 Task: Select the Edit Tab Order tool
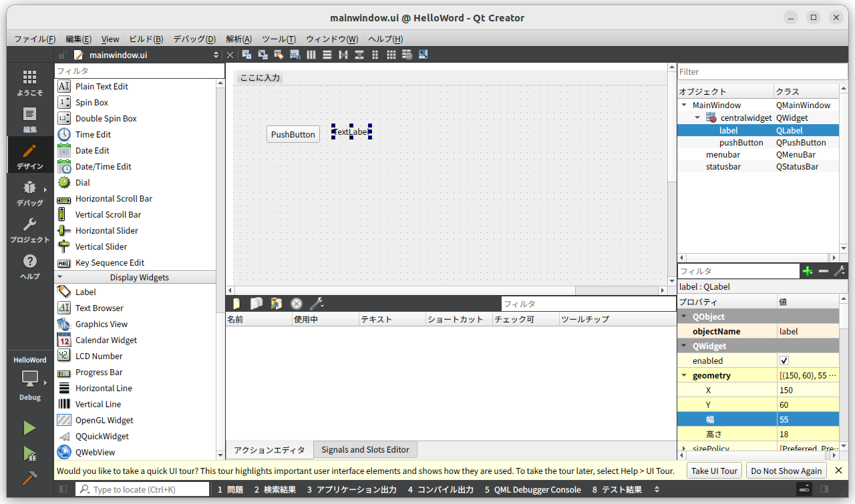(295, 54)
